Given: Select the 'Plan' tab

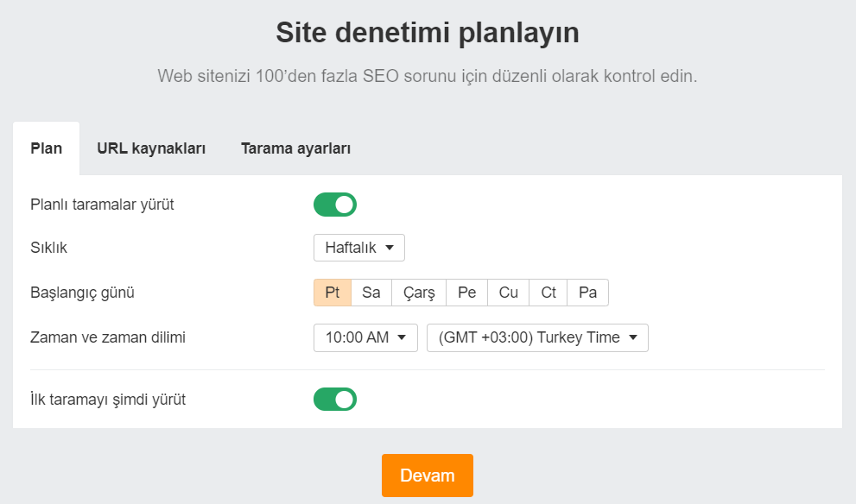Looking at the screenshot, I should [x=47, y=148].
